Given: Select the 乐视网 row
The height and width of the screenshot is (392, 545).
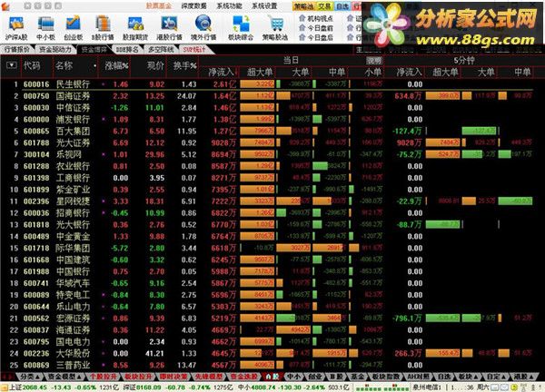Looking at the screenshot, I should tap(272, 154).
